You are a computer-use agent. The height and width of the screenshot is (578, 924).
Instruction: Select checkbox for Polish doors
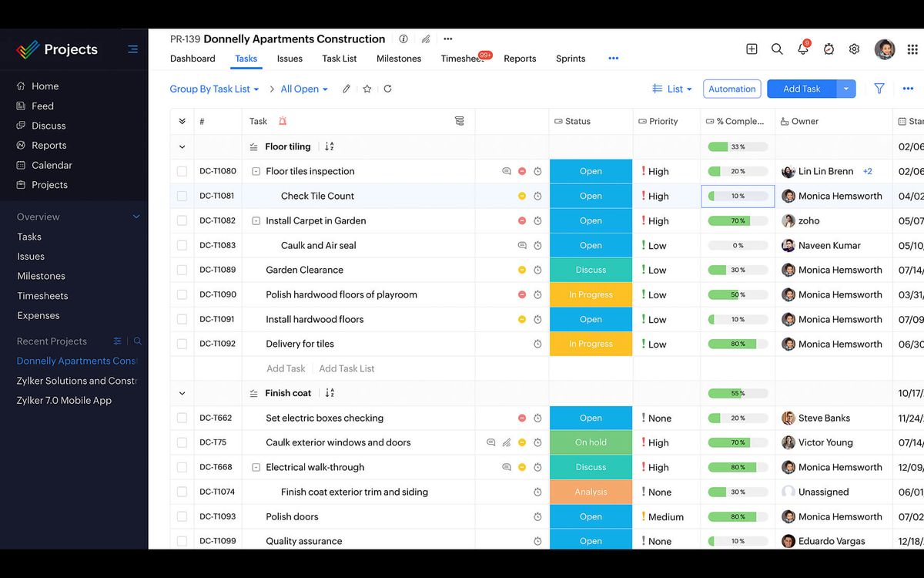pos(182,516)
